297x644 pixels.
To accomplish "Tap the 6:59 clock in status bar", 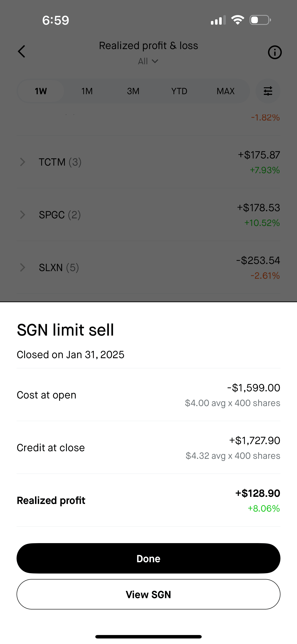I will tap(55, 20).
